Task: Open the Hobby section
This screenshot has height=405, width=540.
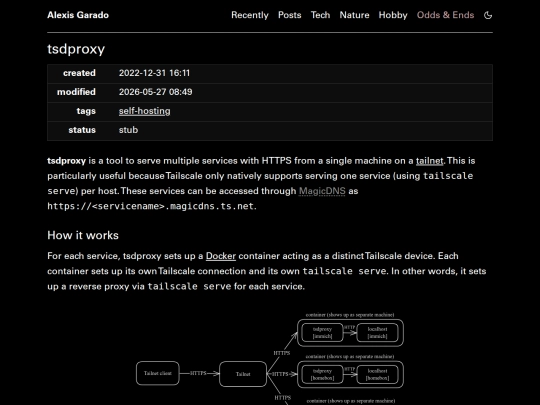Action: click(393, 15)
